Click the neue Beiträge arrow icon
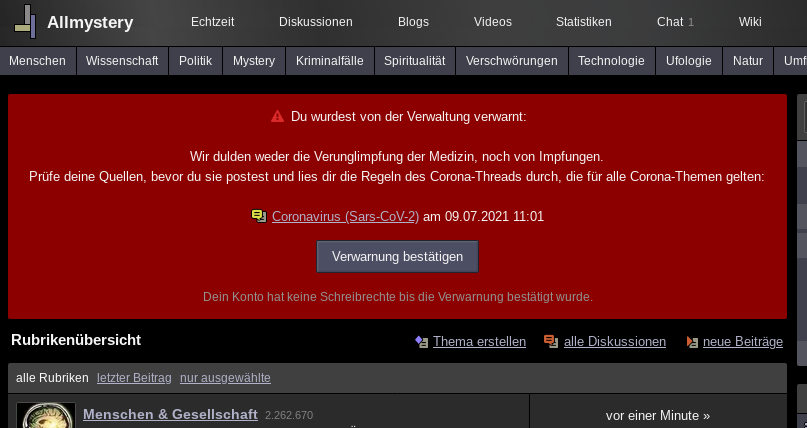Image resolution: width=807 pixels, height=428 pixels. click(x=692, y=342)
